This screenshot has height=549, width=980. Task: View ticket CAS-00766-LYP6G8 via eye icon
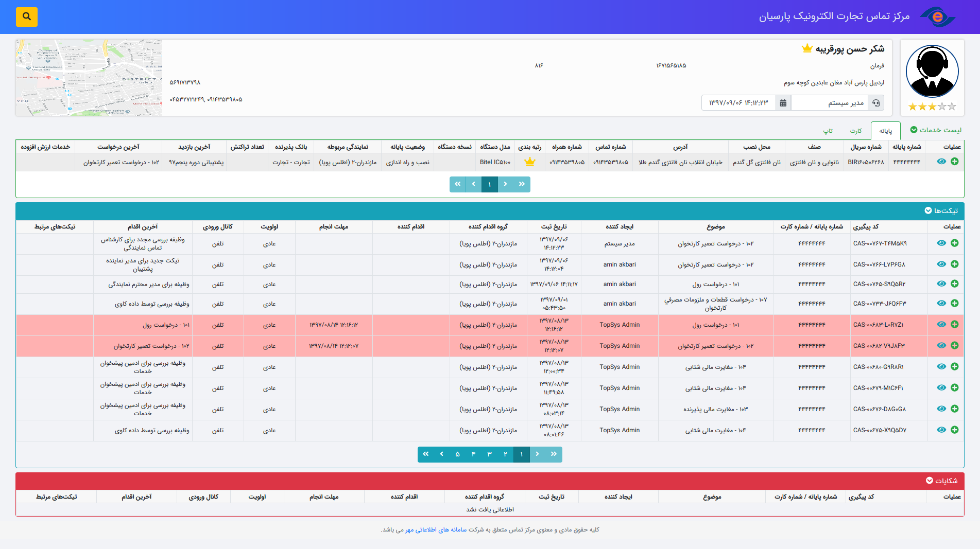point(941,264)
